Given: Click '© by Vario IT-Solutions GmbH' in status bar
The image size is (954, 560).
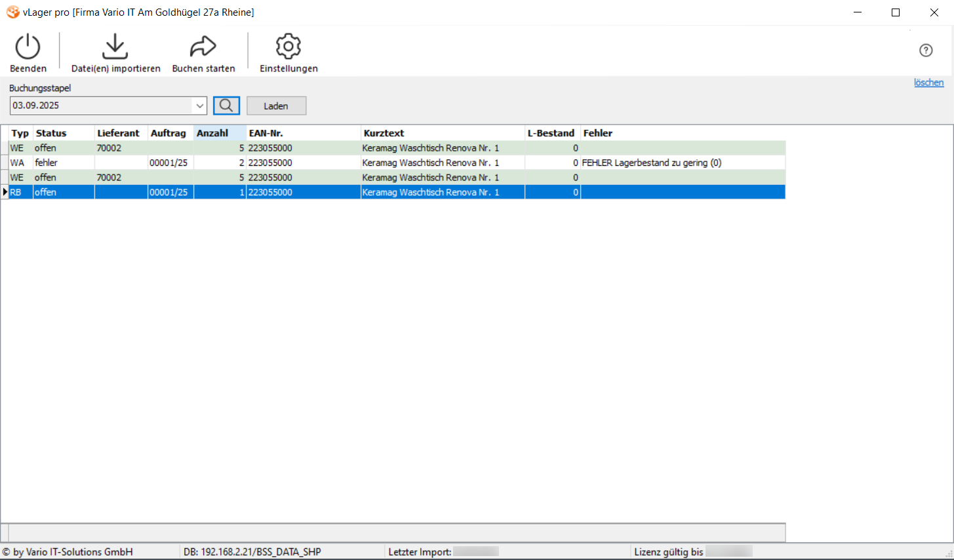Looking at the screenshot, I should click(68, 552).
